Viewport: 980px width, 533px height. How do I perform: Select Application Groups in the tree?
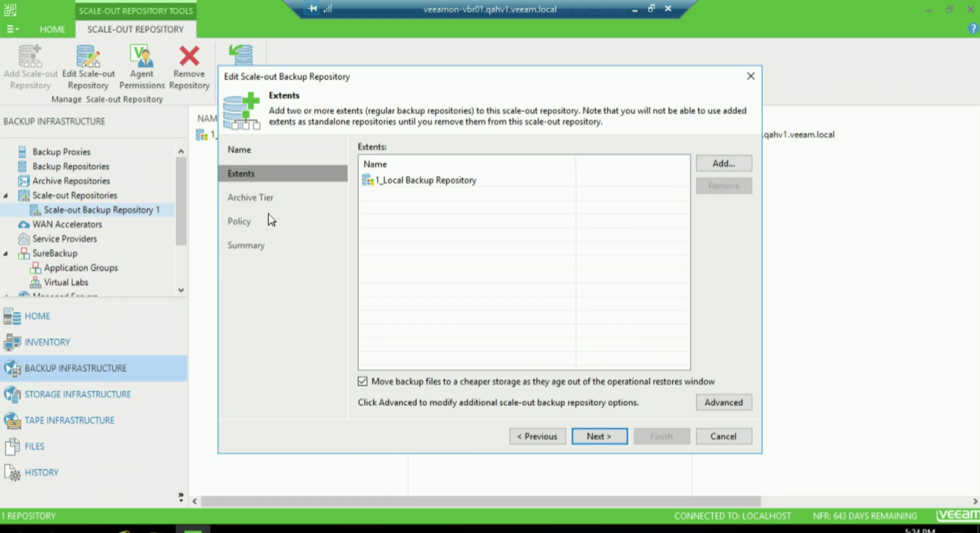(81, 268)
